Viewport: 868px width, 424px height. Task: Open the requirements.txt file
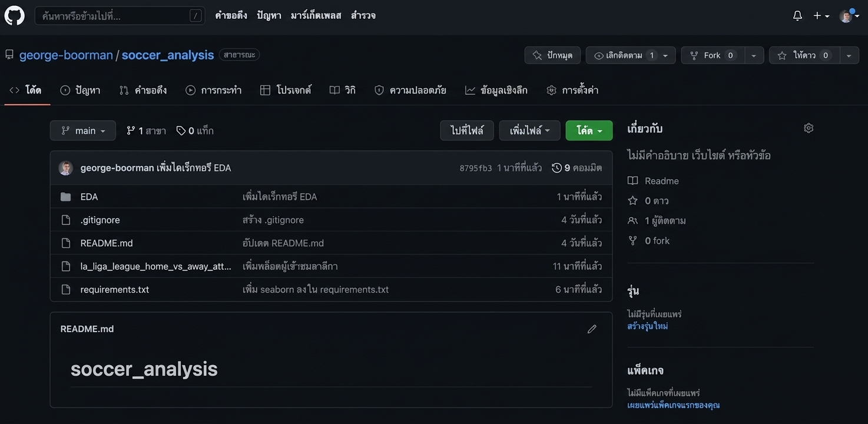coord(115,290)
